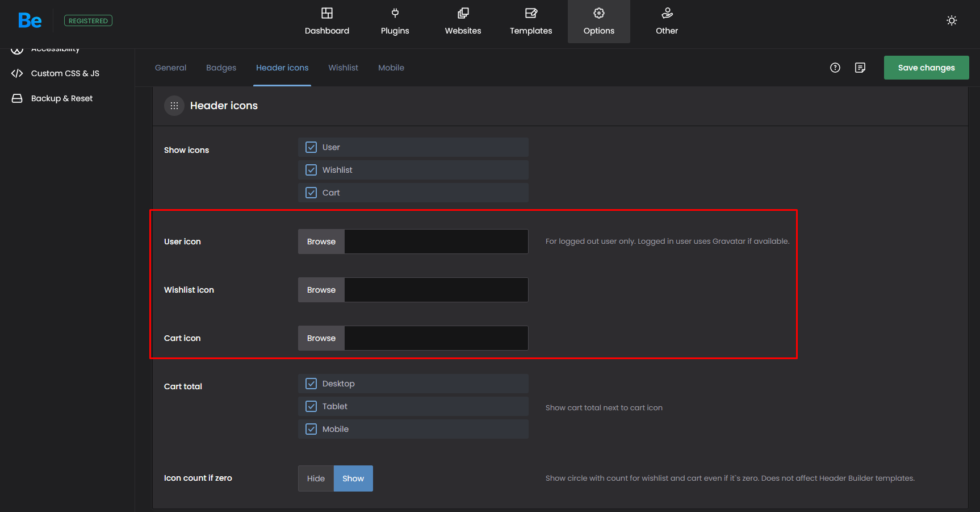Open the Websites stacked pages icon
The width and height of the screenshot is (980, 512).
[x=463, y=13]
